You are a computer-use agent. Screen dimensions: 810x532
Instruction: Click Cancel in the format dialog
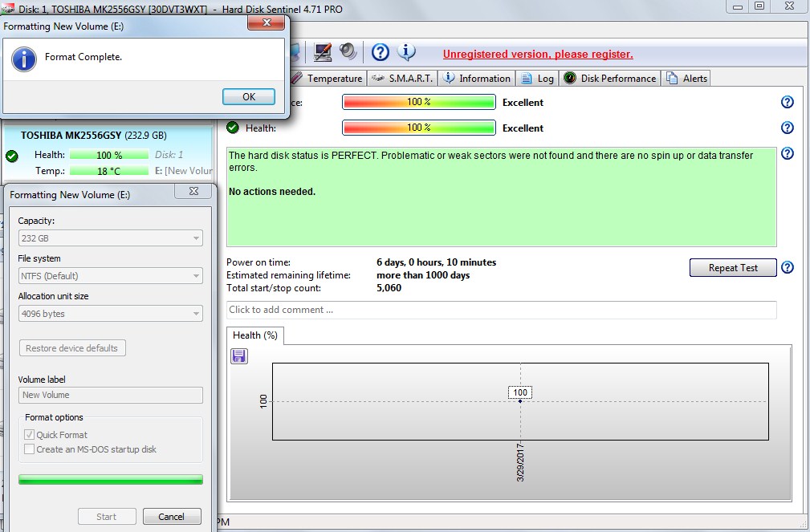coord(172,516)
